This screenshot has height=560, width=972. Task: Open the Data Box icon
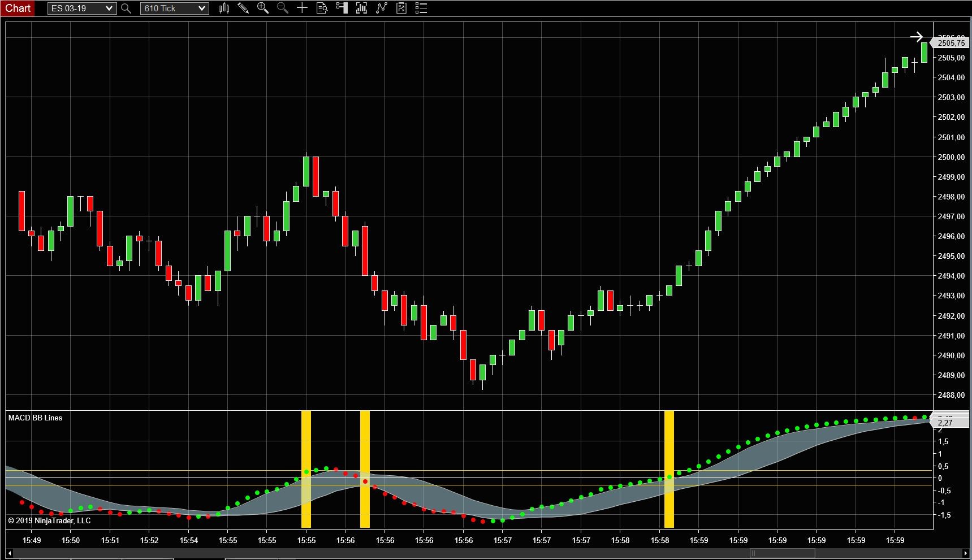pyautogui.click(x=322, y=8)
